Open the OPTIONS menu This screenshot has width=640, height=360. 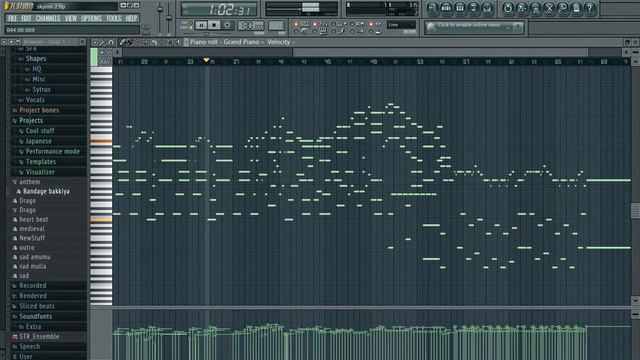91,18
